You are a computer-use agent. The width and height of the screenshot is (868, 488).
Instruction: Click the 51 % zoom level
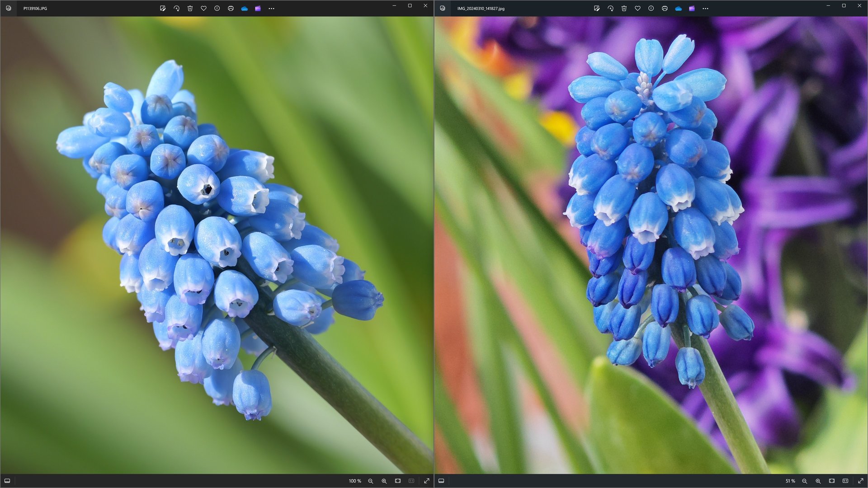coord(790,481)
